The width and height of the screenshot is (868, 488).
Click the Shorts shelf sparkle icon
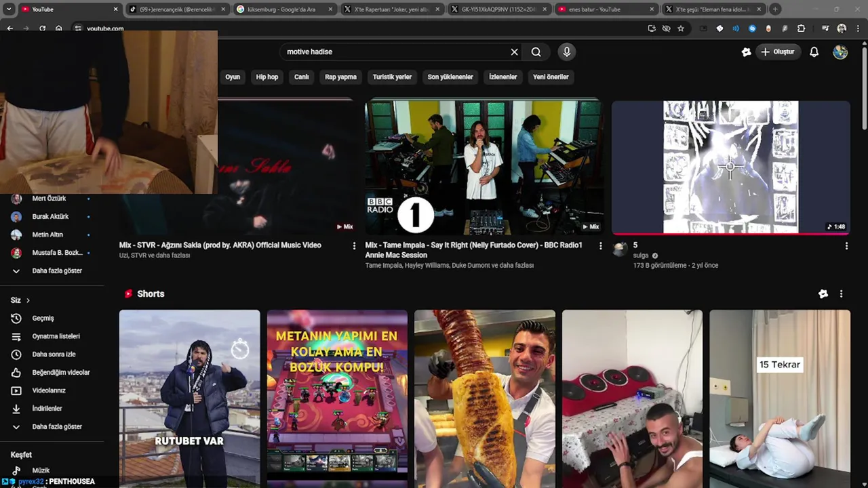823,293
